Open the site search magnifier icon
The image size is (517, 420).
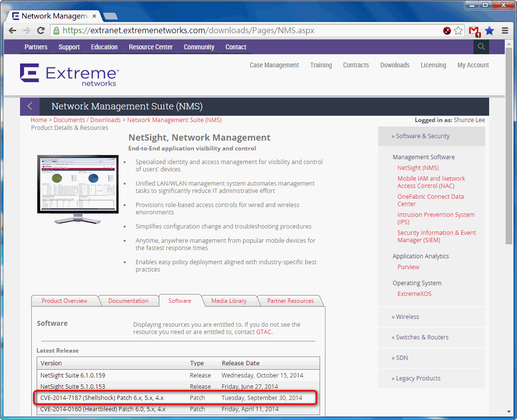[x=481, y=47]
